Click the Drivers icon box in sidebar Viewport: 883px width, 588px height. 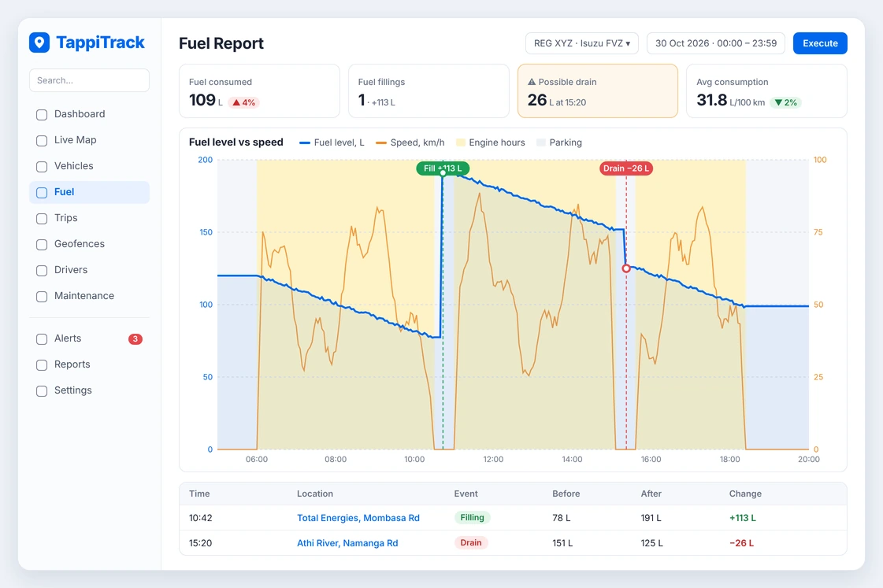pyautogui.click(x=42, y=270)
